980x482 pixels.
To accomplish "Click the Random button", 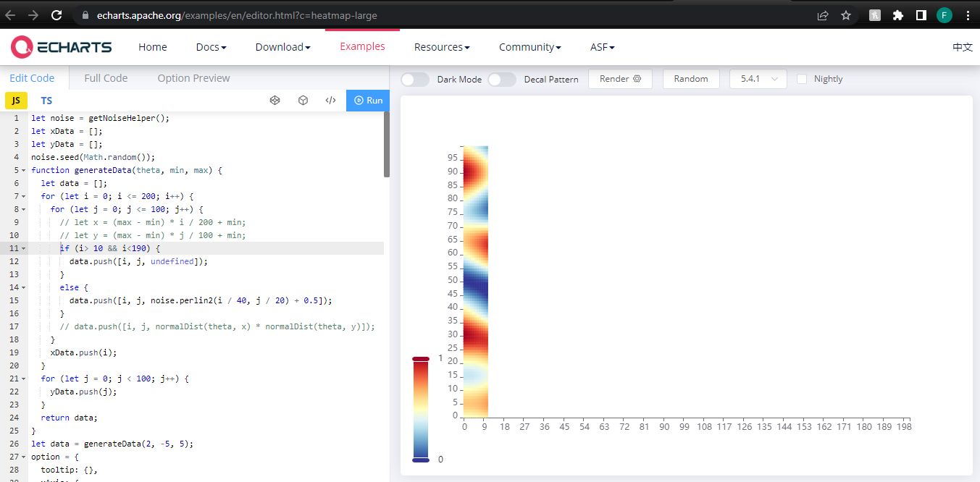I will (x=690, y=79).
